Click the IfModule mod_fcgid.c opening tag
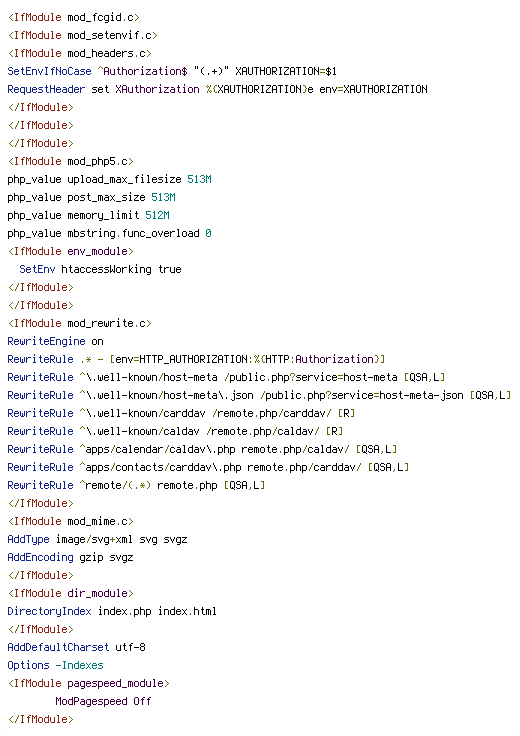 [x=74, y=17]
